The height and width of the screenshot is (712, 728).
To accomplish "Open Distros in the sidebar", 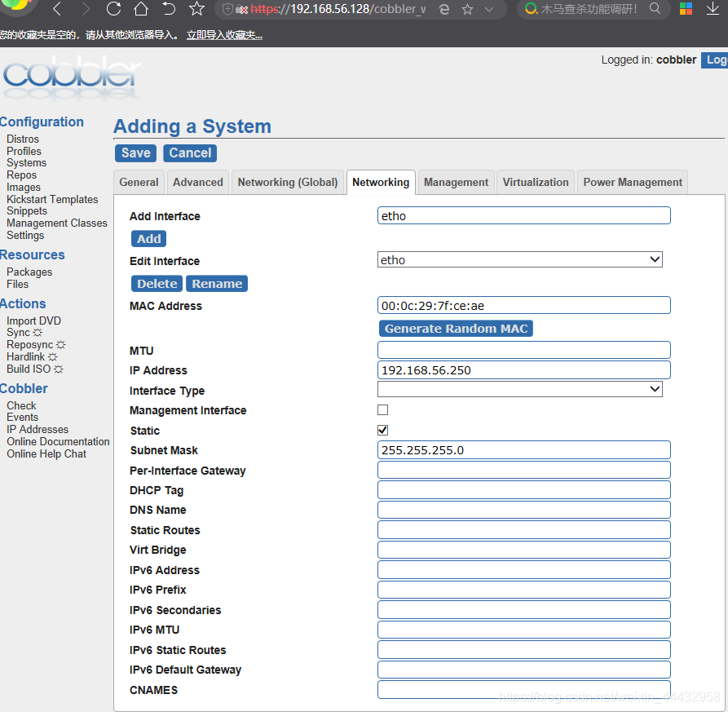I will pos(23,139).
